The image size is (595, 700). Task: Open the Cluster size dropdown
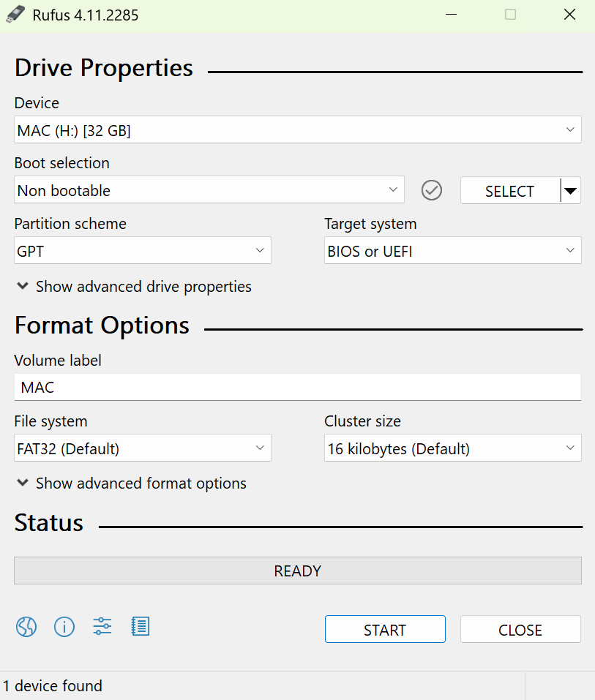point(452,448)
